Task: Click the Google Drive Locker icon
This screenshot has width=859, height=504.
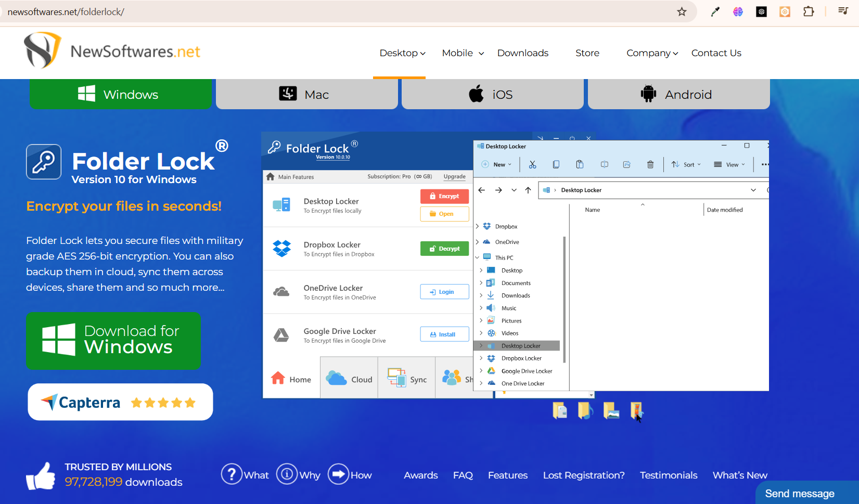Action: (x=281, y=335)
